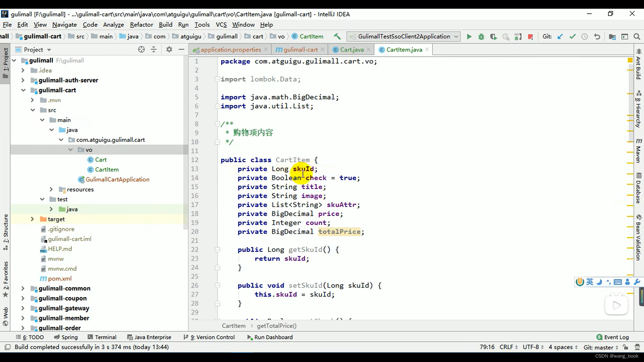Click Search Everywhere magnifier icon

click(x=637, y=37)
